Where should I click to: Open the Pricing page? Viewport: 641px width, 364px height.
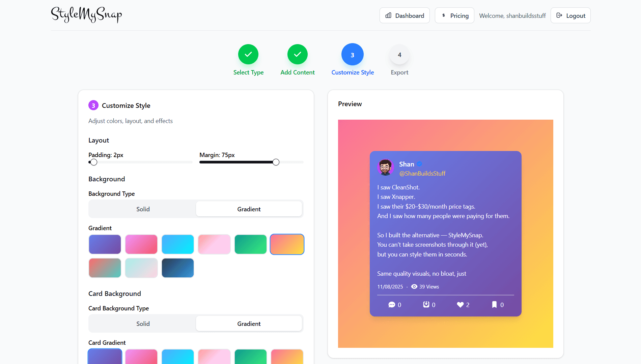coord(454,16)
